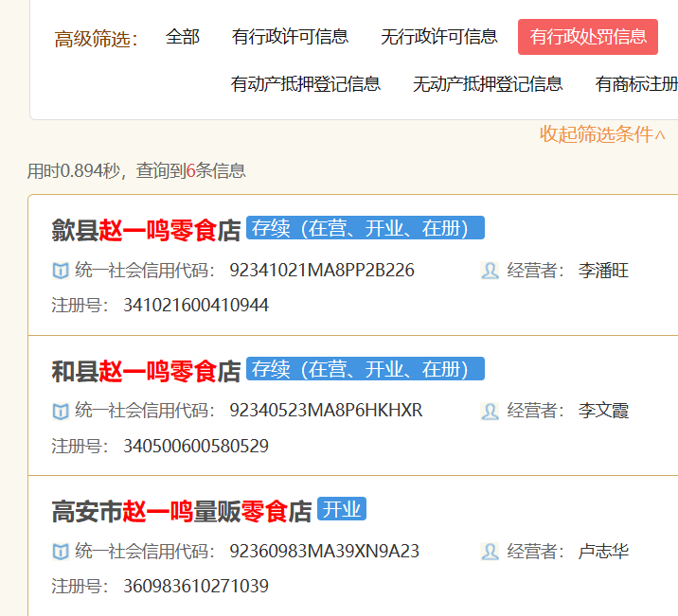Open 高安市赵一鸣量贩零食店 details
This screenshot has width=678, height=616.
[181, 512]
